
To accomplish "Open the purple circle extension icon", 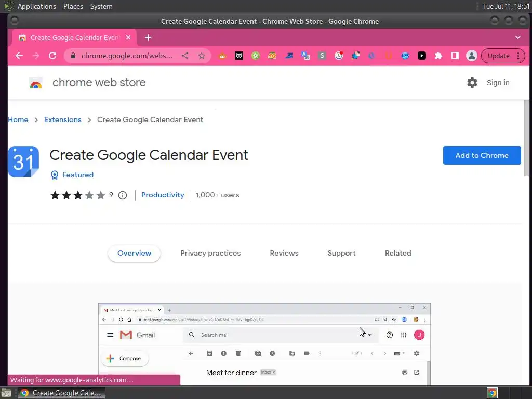I will click(x=372, y=56).
